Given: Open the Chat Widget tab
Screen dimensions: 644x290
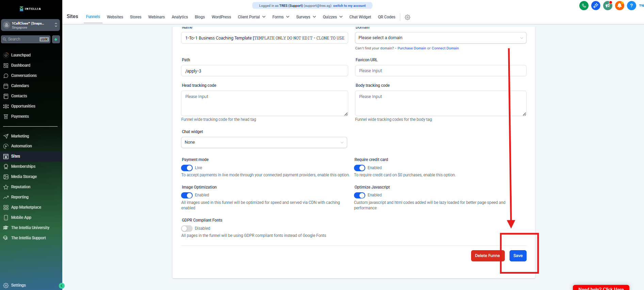Looking at the screenshot, I should pyautogui.click(x=360, y=17).
